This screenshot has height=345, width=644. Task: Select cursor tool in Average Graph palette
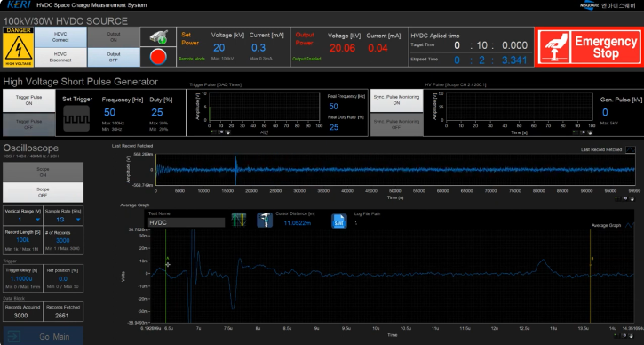click(x=616, y=335)
